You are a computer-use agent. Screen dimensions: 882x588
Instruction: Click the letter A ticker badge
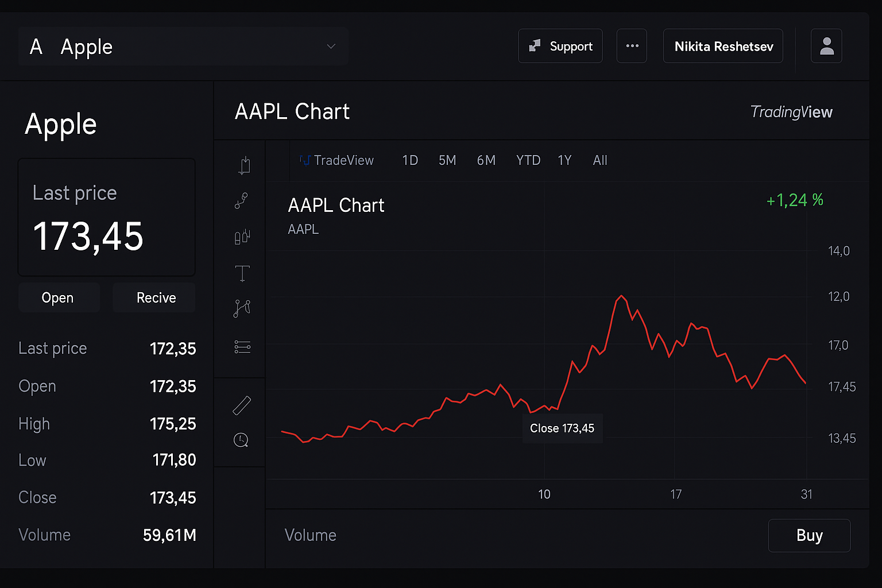(36, 47)
